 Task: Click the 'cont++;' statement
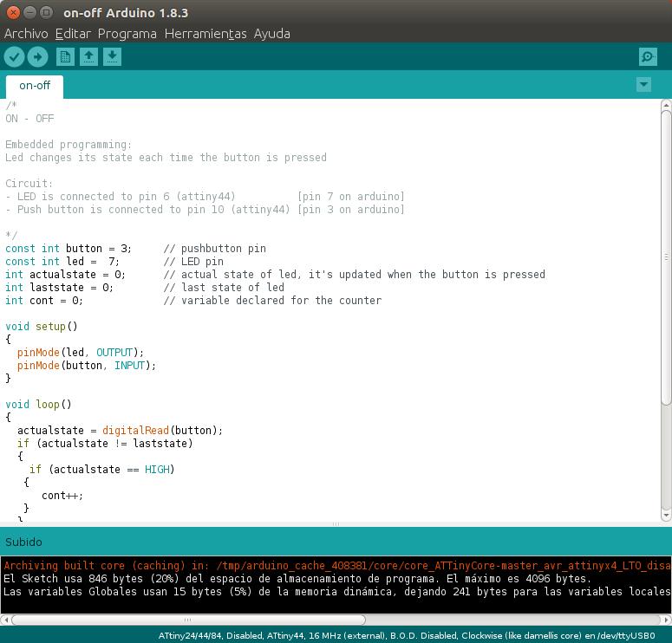pos(62,496)
